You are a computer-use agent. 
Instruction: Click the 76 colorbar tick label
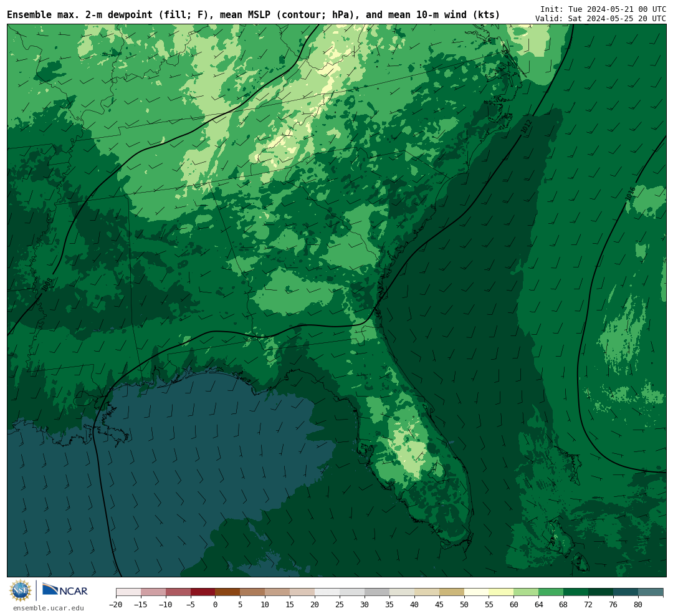(614, 604)
